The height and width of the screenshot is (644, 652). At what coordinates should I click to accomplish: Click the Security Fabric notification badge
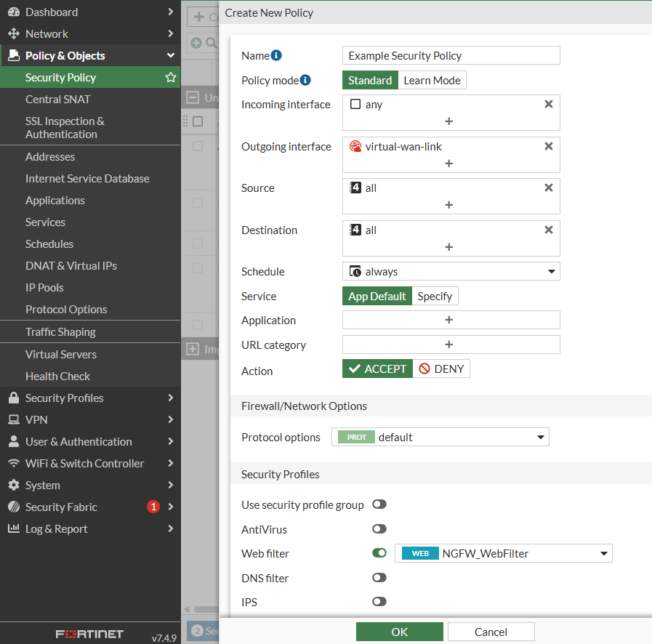pyautogui.click(x=153, y=507)
